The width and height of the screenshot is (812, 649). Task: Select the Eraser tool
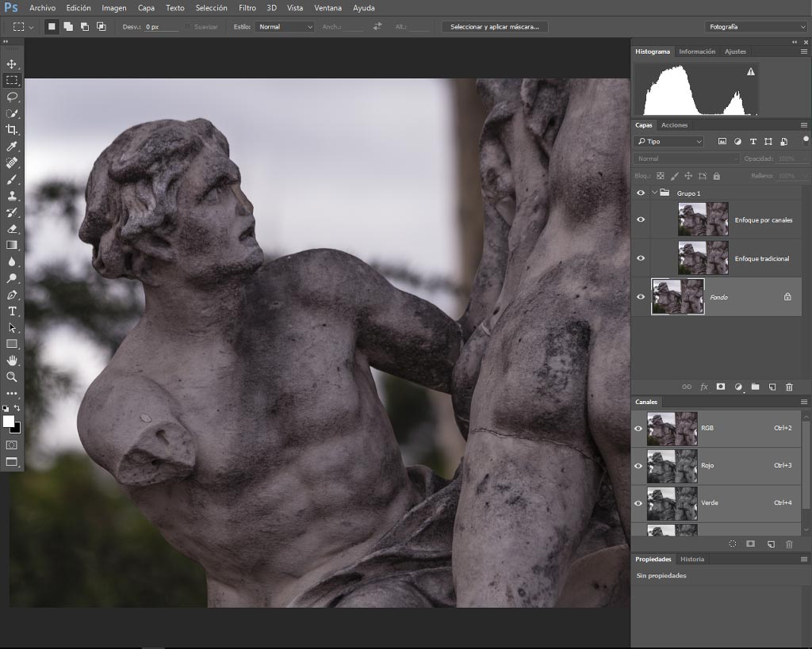tap(11, 229)
